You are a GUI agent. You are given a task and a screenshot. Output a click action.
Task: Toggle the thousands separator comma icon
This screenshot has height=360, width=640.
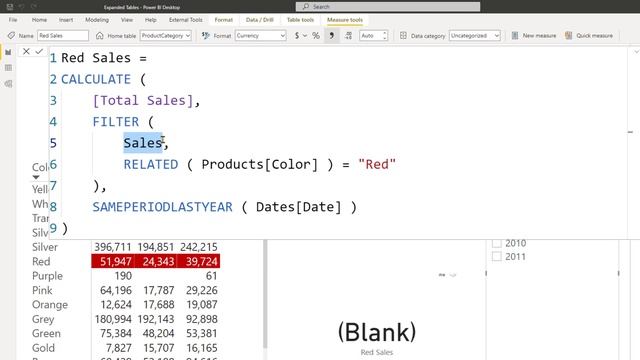tap(331, 36)
